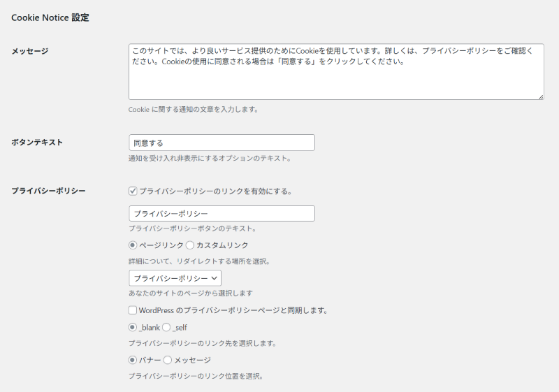Select バナー as the link position
The image size is (559, 392).
click(133, 360)
